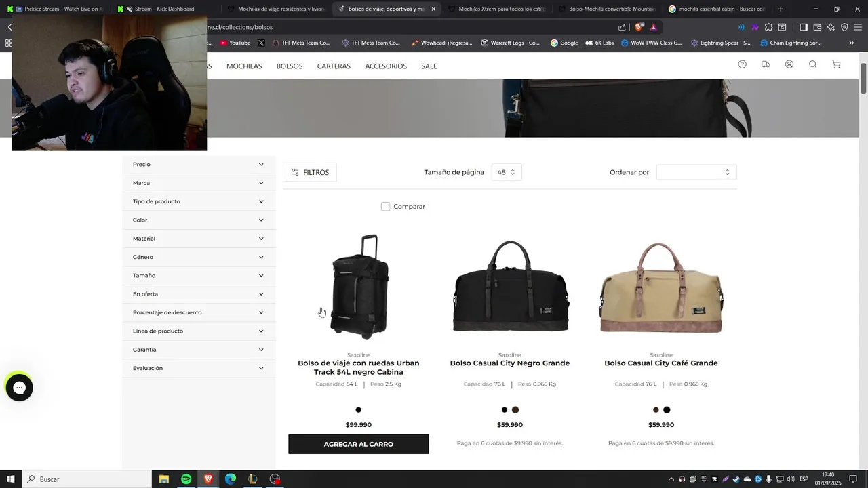
Task: Click the FILTROS button
Action: point(310,172)
